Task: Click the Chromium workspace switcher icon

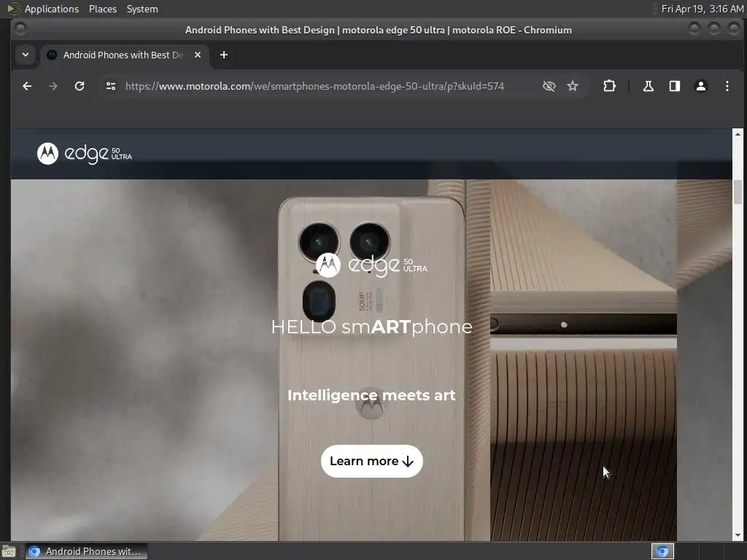Action: click(662, 551)
